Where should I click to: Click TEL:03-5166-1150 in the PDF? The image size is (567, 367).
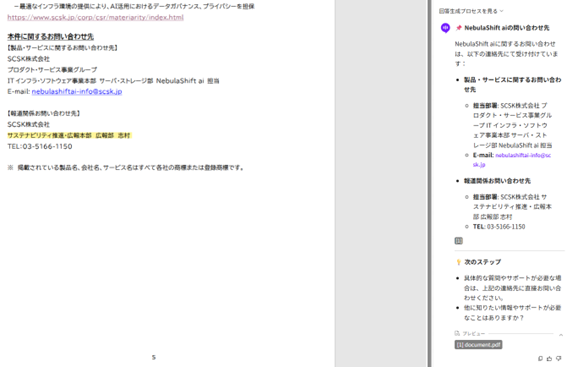click(40, 146)
